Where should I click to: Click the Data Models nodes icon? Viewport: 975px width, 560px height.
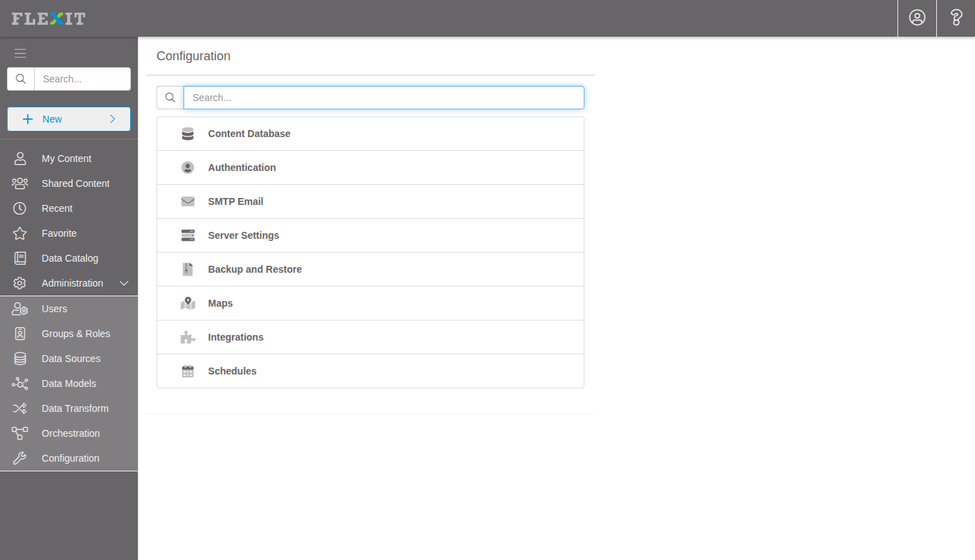(20, 383)
